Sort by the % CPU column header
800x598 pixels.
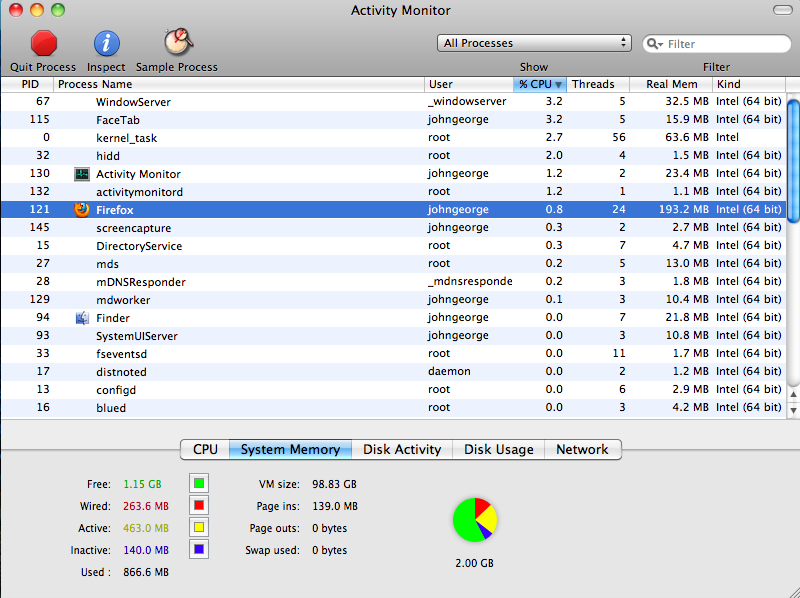pos(540,84)
